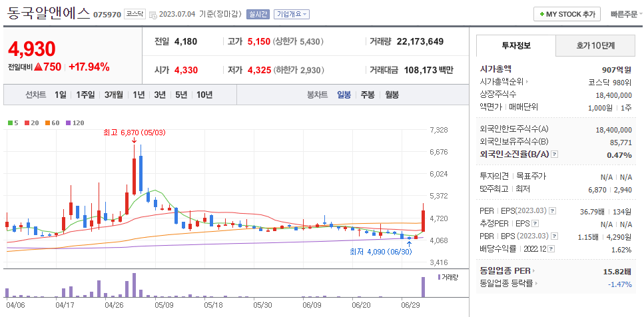Click the 시가 value 4,330
This screenshot has width=644, height=317.
(186, 70)
